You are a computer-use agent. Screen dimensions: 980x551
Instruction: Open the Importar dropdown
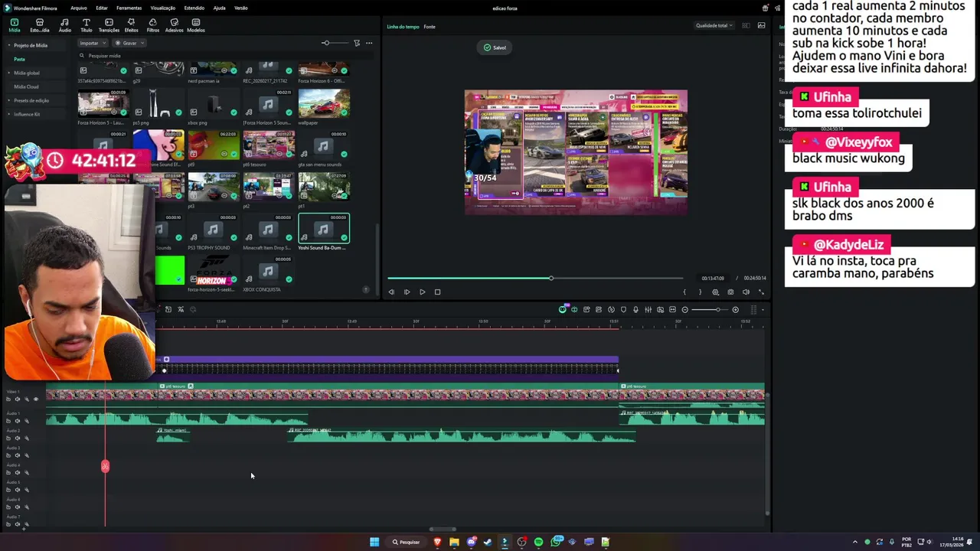click(x=93, y=43)
